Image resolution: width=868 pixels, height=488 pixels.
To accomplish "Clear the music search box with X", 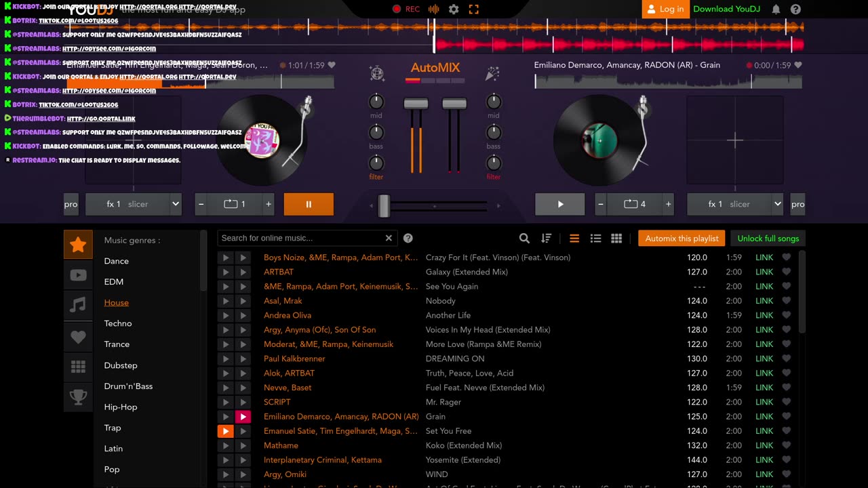I will click(x=389, y=238).
